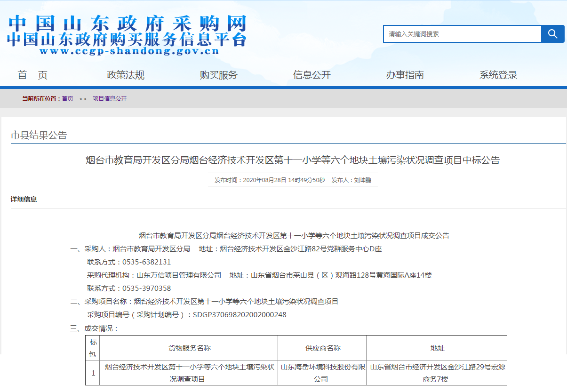Screen dimensions: 567x392
Task: Click the large 中标公告 announcement title
Action: coord(292,160)
